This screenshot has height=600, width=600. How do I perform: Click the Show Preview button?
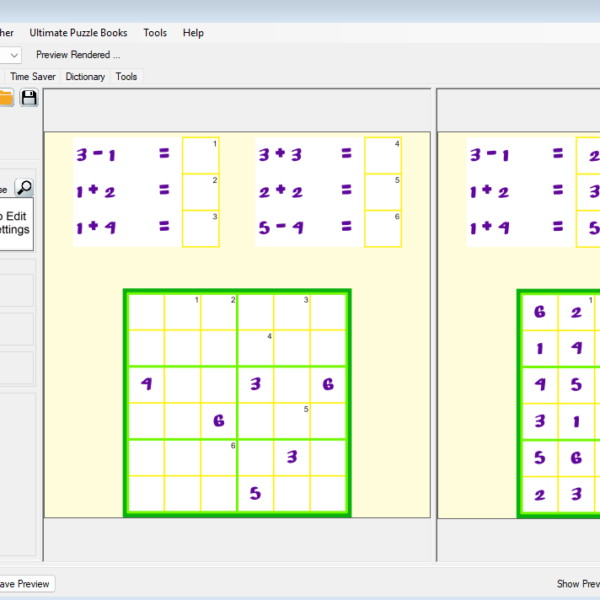point(578,584)
